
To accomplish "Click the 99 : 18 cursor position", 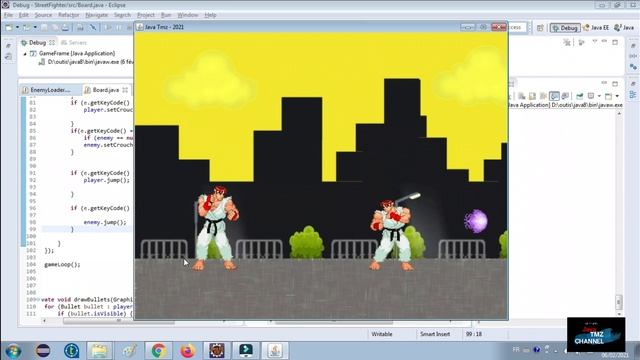I will [473, 334].
